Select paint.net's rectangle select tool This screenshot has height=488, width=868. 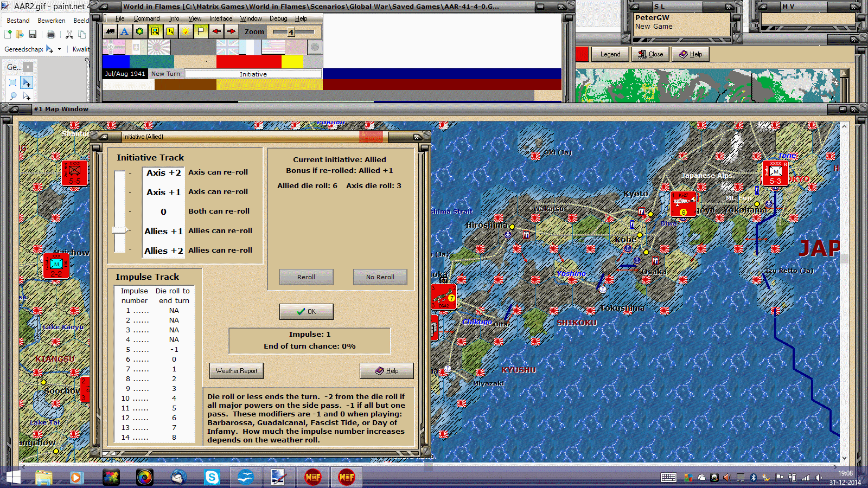[x=13, y=82]
